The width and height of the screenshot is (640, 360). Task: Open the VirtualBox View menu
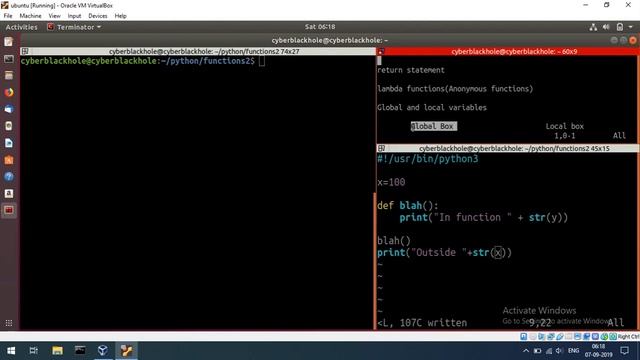click(x=54, y=16)
